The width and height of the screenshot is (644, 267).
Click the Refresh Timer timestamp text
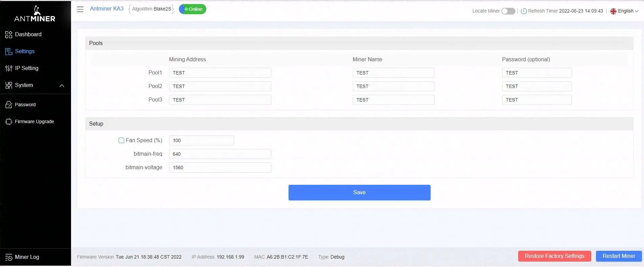click(x=581, y=11)
